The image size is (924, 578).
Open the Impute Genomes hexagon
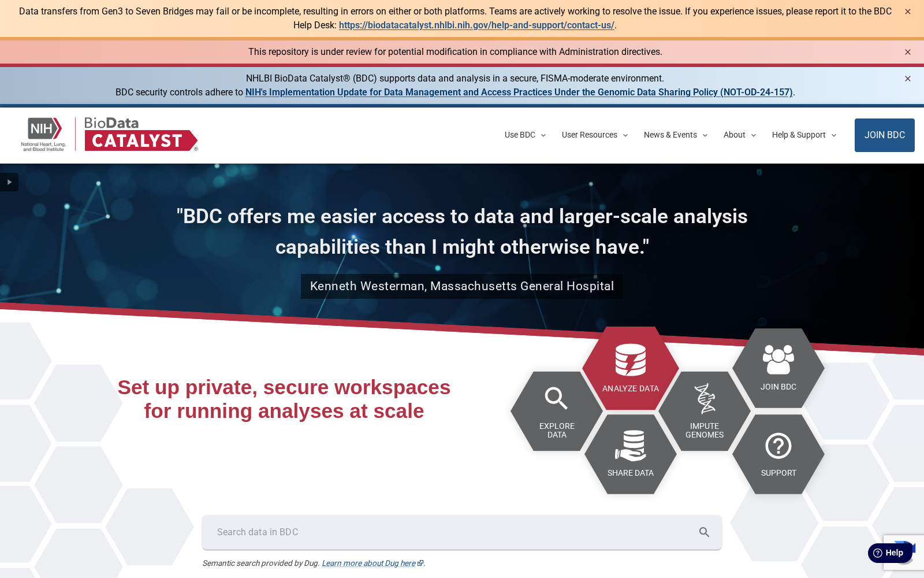[x=705, y=411]
